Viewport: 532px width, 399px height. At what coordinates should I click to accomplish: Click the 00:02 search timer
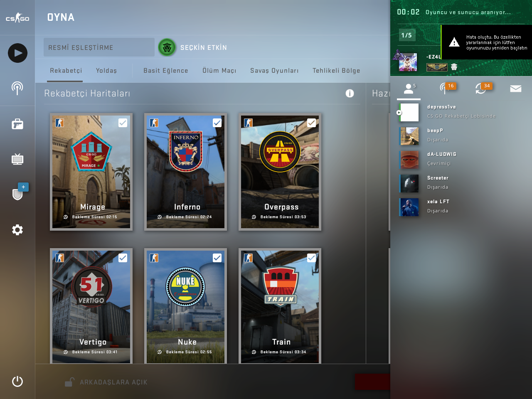coord(408,12)
